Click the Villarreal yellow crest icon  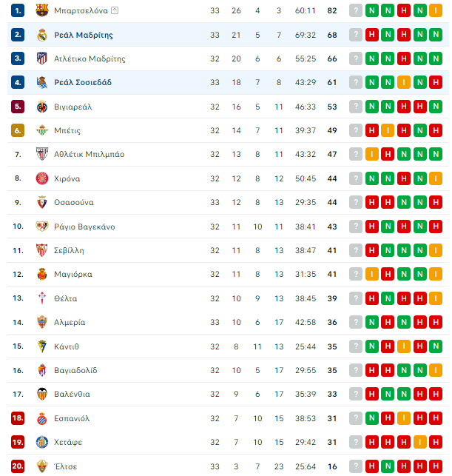[42, 107]
